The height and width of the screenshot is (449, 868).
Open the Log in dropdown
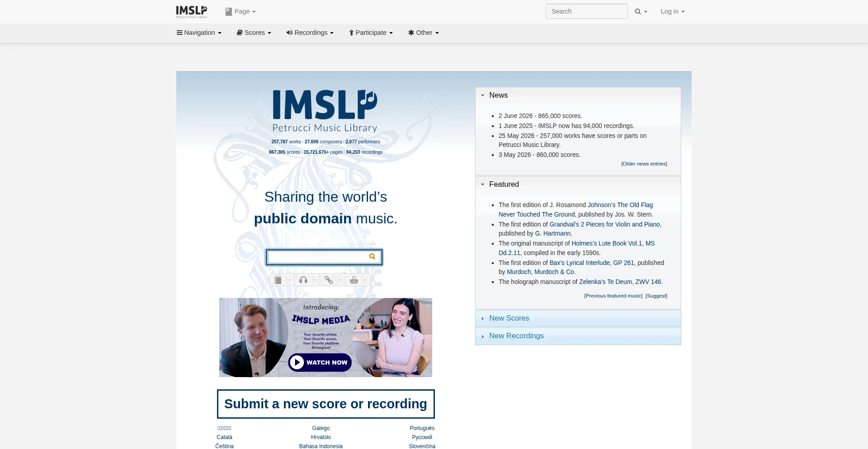pos(673,12)
